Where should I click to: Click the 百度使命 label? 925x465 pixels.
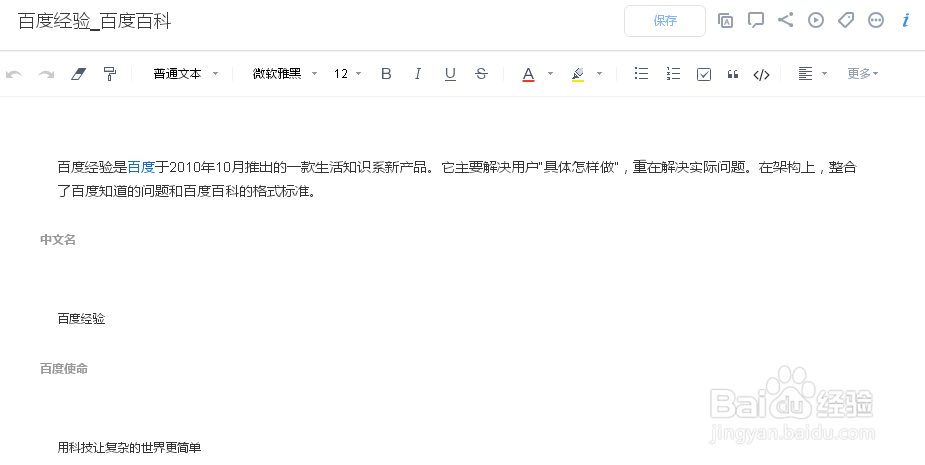coord(64,369)
